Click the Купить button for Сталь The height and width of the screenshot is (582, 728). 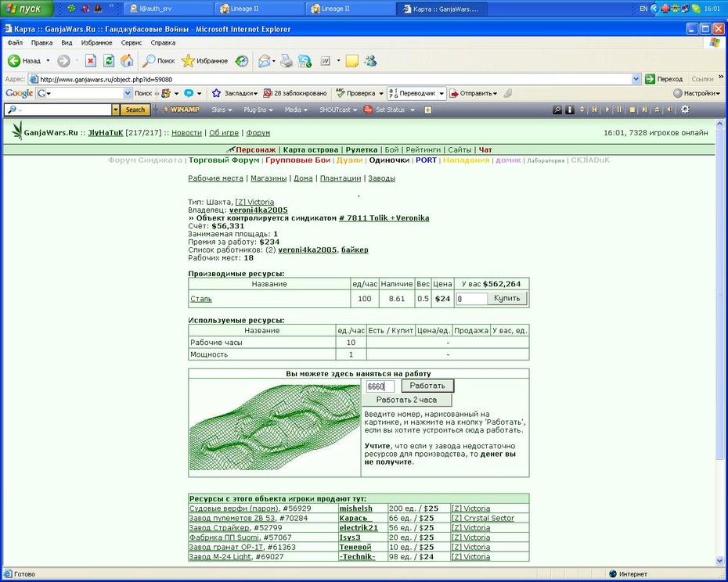point(507,298)
